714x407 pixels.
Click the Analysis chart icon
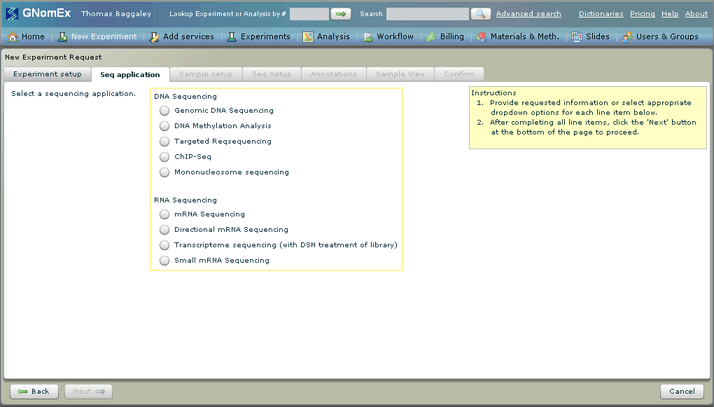coord(308,37)
